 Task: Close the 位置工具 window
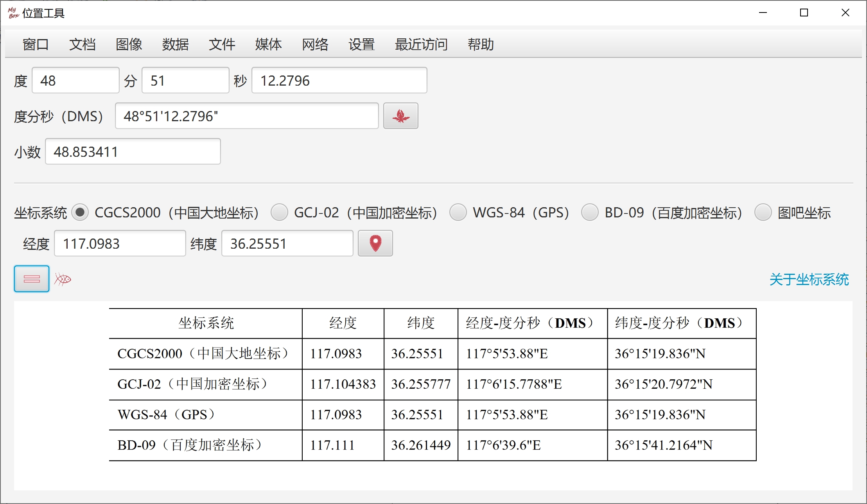click(845, 13)
